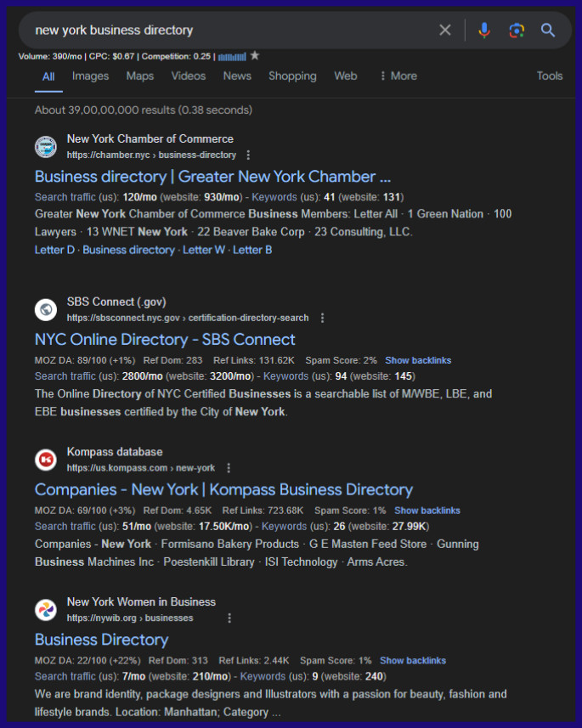Viewport: 582px width, 728px height.
Task: Start voice search with the microphone icon
Action: click(484, 31)
